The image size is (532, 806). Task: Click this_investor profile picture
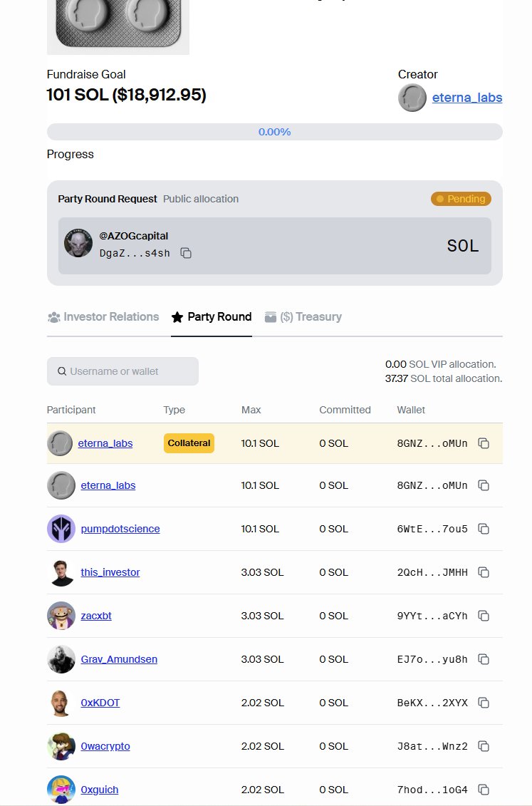(x=61, y=572)
